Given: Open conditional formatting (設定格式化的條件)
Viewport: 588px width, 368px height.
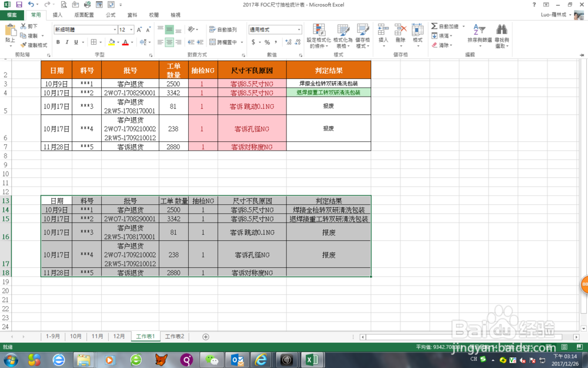Looking at the screenshot, I should click(x=319, y=36).
